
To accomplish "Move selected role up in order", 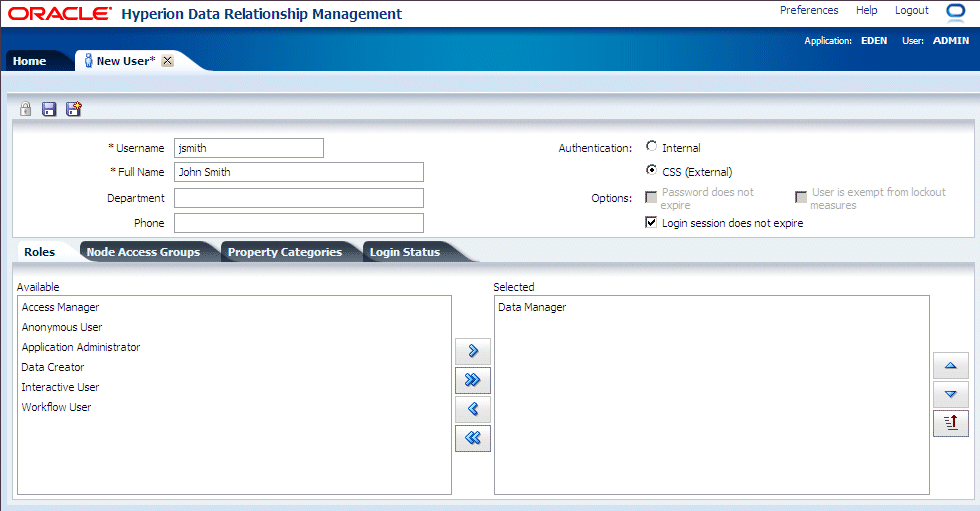I will click(951, 365).
